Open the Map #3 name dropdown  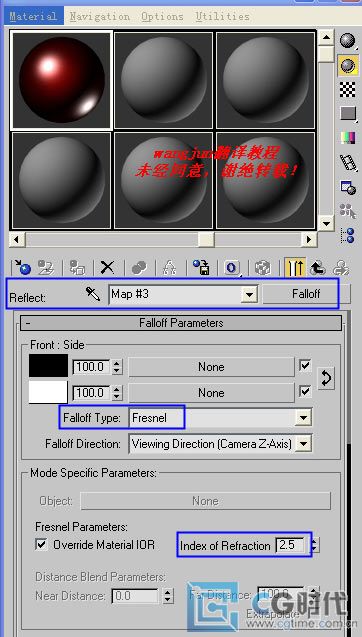point(248,294)
